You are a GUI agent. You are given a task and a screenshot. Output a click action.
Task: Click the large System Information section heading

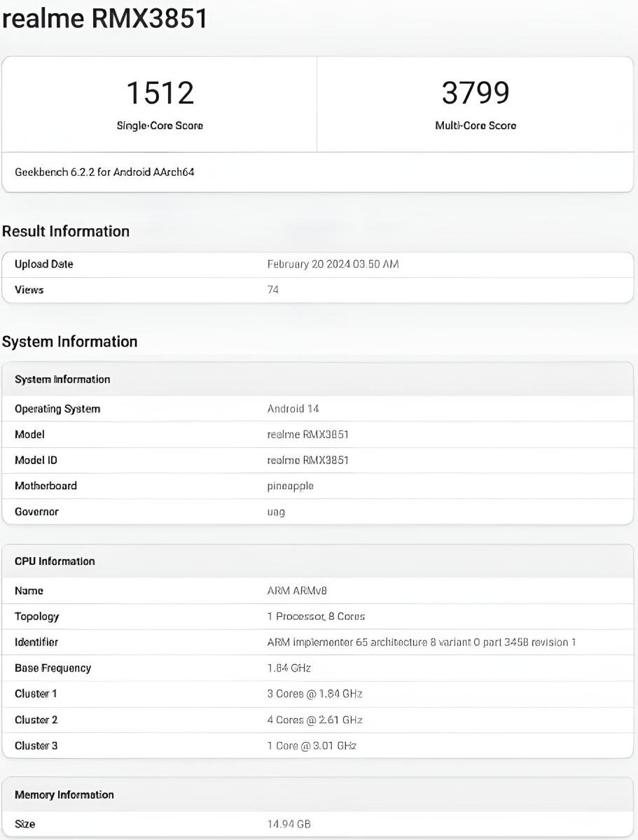tap(70, 342)
